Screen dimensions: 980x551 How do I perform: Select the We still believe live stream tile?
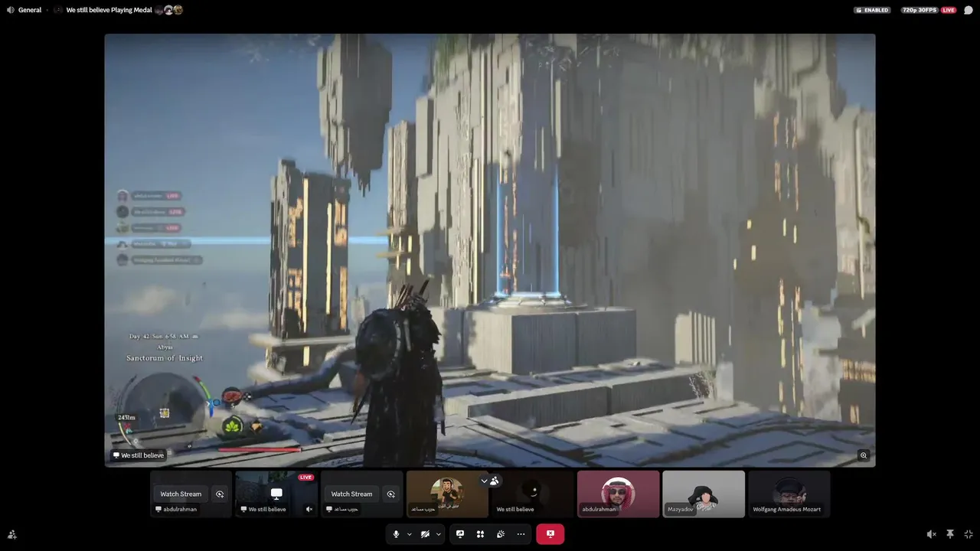(x=276, y=494)
